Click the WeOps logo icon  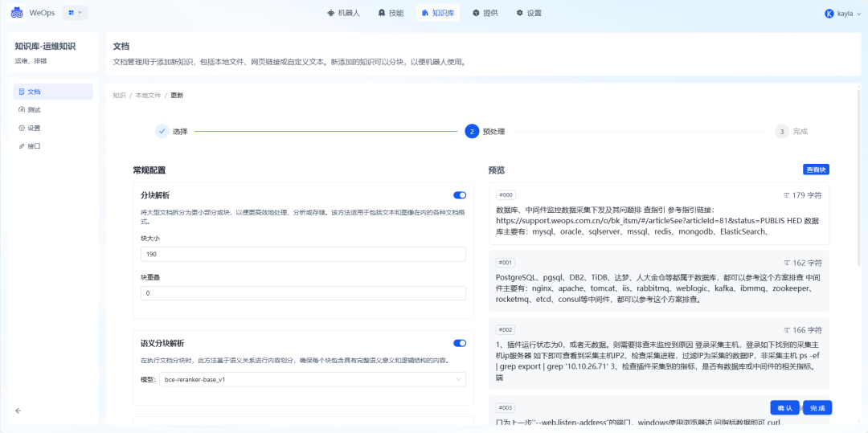pyautogui.click(x=18, y=13)
